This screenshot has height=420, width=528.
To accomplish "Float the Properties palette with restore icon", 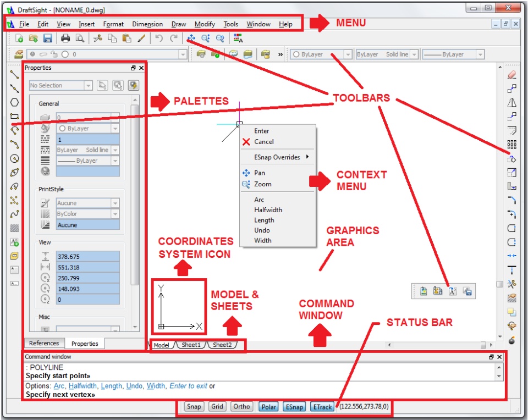I will tap(133, 68).
